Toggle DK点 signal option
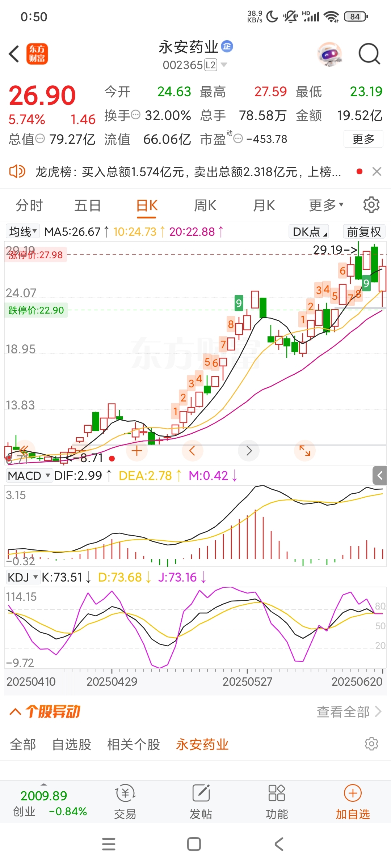 pos(309,231)
